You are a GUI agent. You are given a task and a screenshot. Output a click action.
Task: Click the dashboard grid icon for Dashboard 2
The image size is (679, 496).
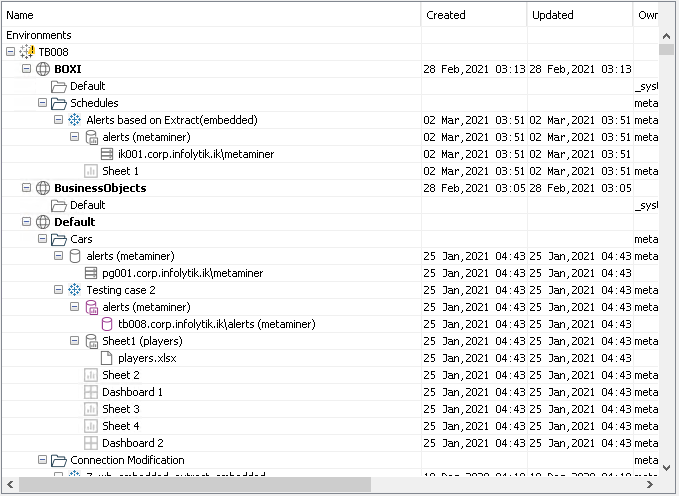point(91,443)
